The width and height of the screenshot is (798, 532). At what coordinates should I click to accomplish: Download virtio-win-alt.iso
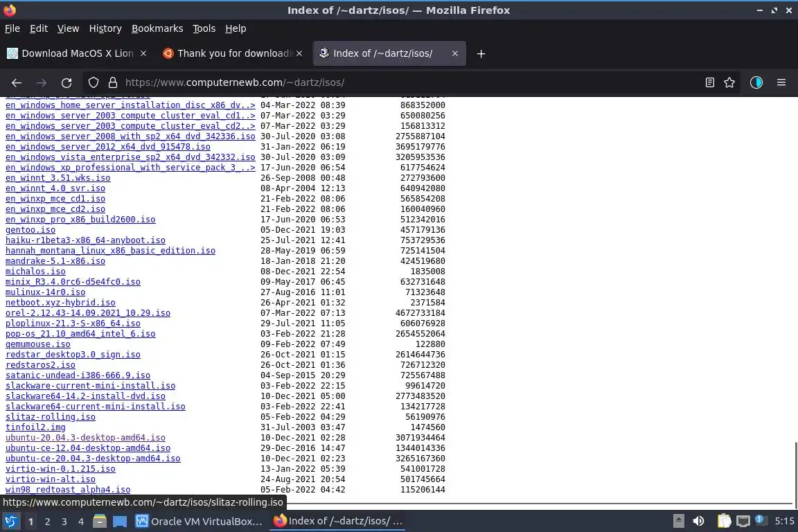click(x=51, y=479)
